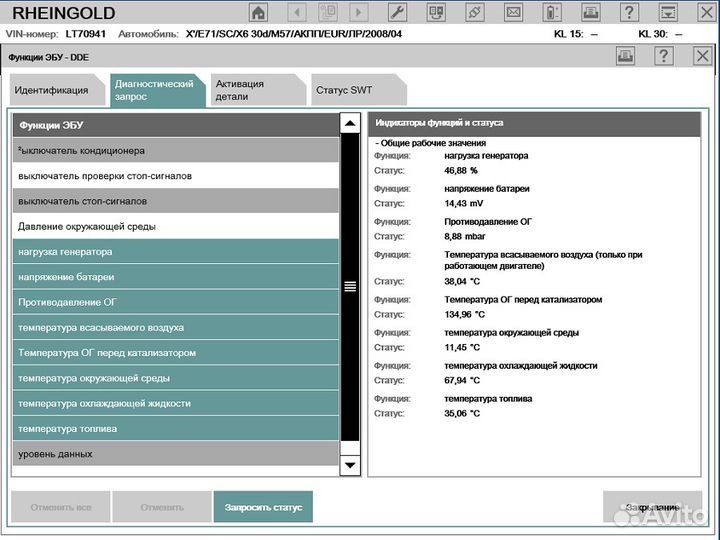The width and height of the screenshot is (720, 540).
Task: Select выключатель стоп-сигналов row
Action: [x=176, y=201]
